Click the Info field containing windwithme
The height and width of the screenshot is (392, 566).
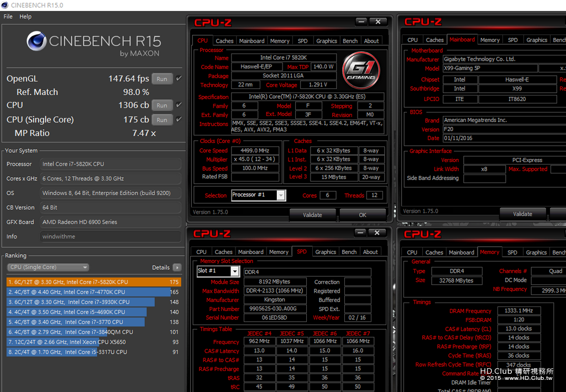point(111,236)
